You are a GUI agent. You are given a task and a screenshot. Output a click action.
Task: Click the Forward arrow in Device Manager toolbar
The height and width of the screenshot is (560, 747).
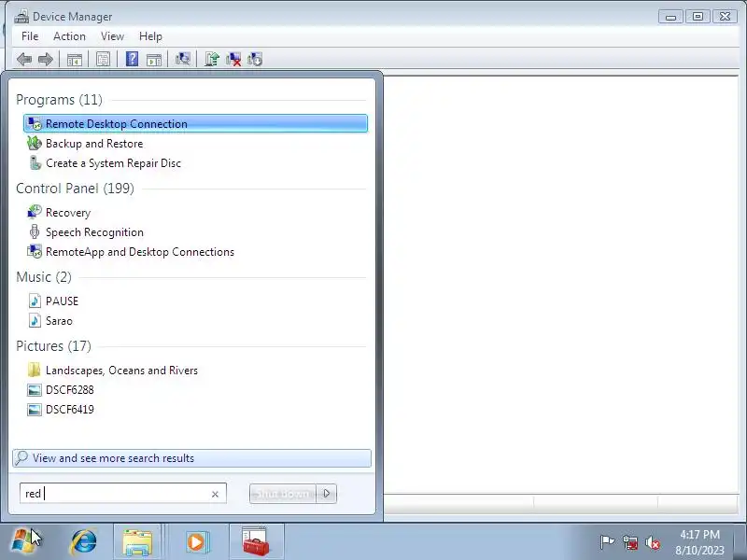pos(45,60)
